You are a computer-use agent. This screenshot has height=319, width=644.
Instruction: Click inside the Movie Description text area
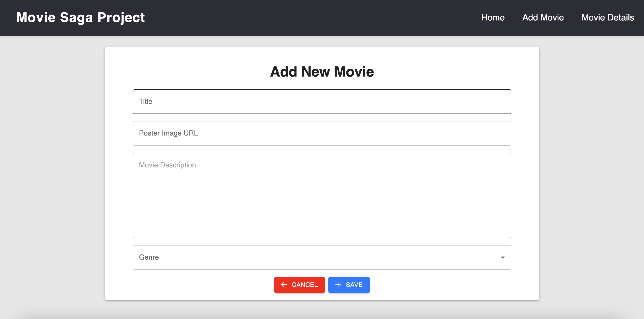click(322, 195)
